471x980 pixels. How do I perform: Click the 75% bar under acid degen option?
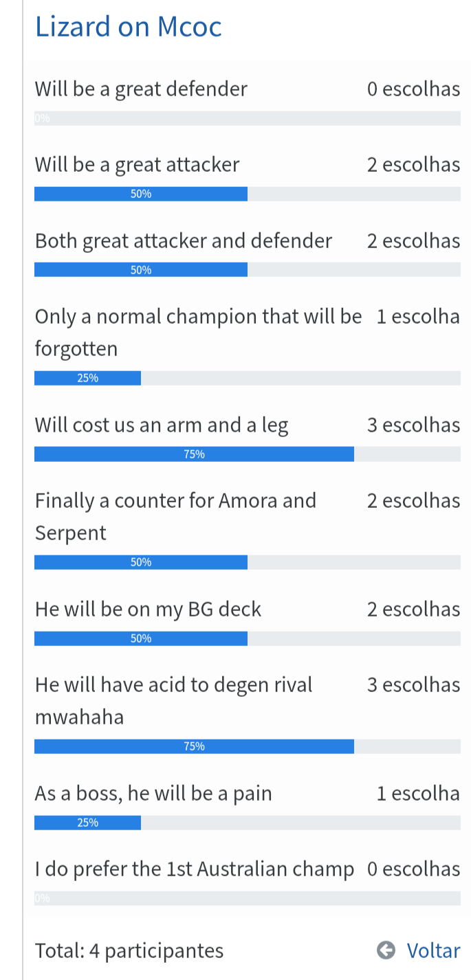194,746
